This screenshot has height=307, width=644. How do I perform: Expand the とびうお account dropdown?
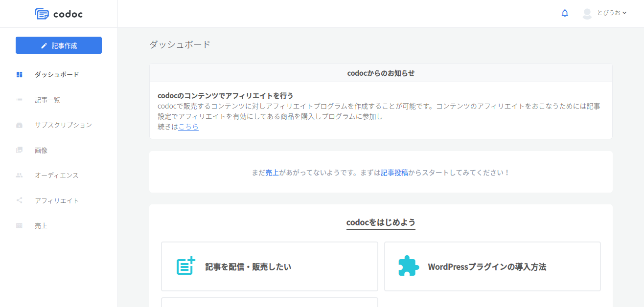pos(612,13)
